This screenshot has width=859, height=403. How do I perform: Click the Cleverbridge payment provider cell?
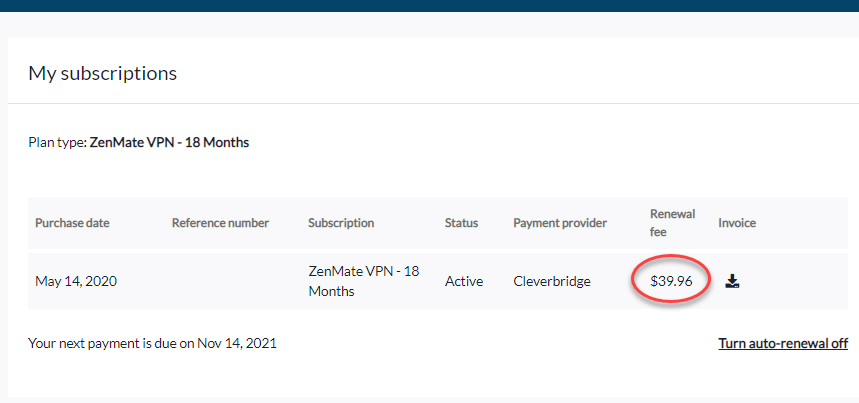click(x=552, y=281)
